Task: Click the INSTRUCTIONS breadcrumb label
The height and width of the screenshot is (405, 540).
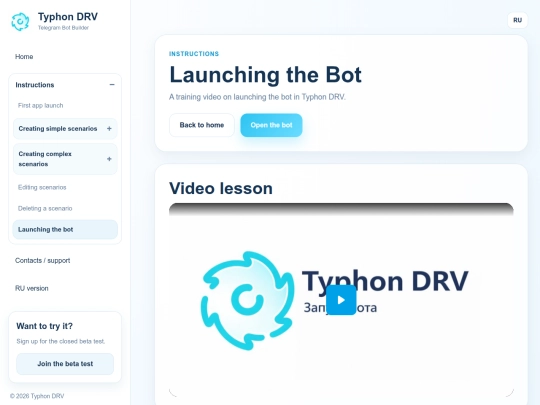Action: coord(194,54)
